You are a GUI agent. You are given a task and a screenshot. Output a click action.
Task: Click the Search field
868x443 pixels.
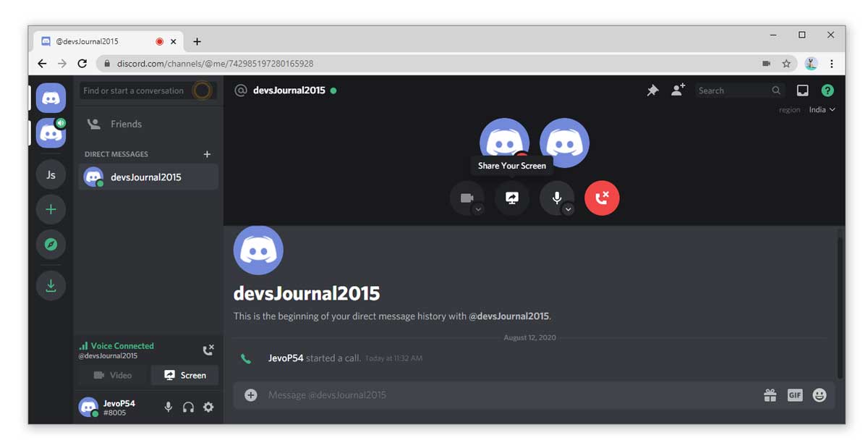pos(741,90)
